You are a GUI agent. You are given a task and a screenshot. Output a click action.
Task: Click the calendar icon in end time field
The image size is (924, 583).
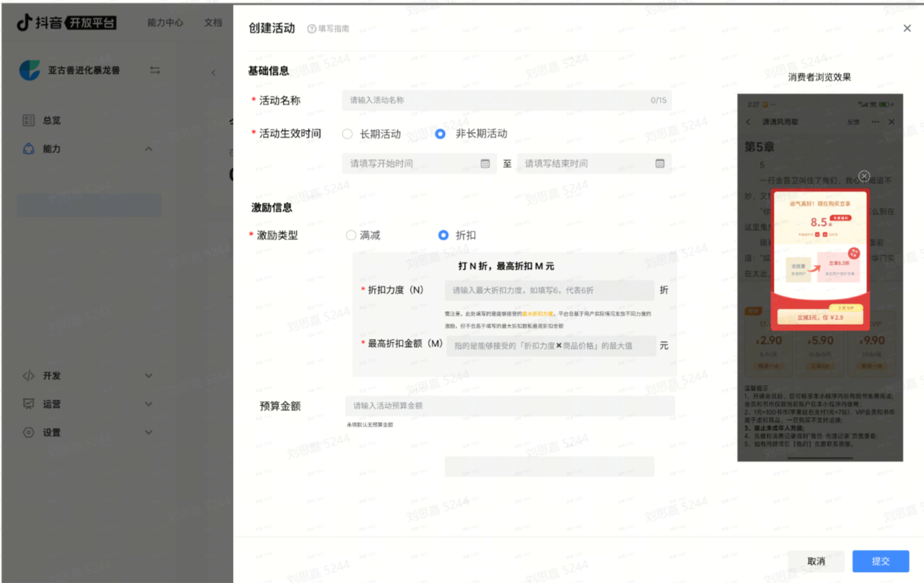pos(659,164)
